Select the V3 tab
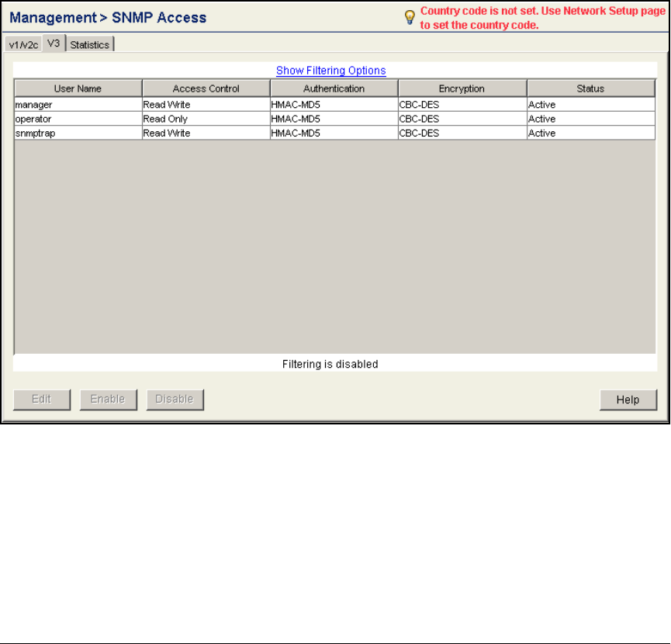 (54, 43)
